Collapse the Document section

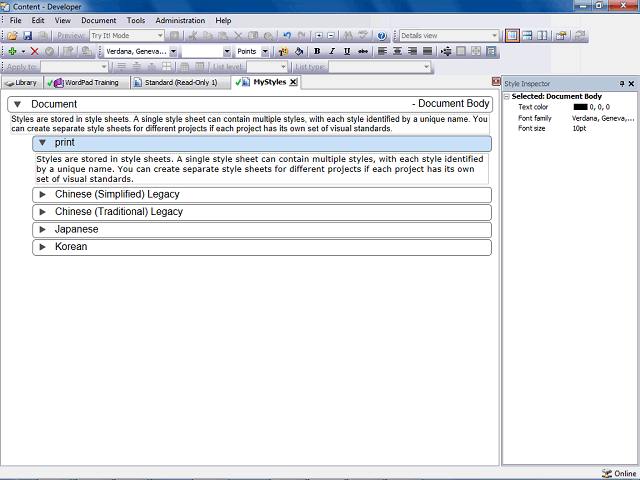[17, 104]
